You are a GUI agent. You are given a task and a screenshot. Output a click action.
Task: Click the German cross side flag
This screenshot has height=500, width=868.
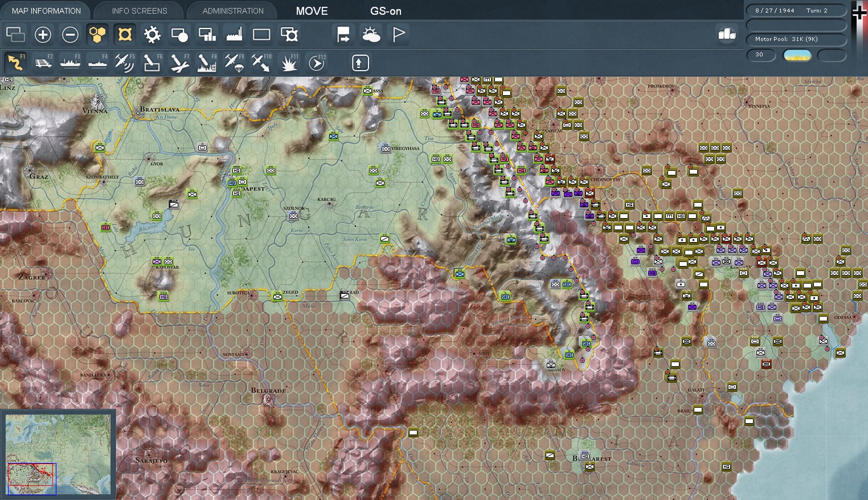tap(859, 13)
